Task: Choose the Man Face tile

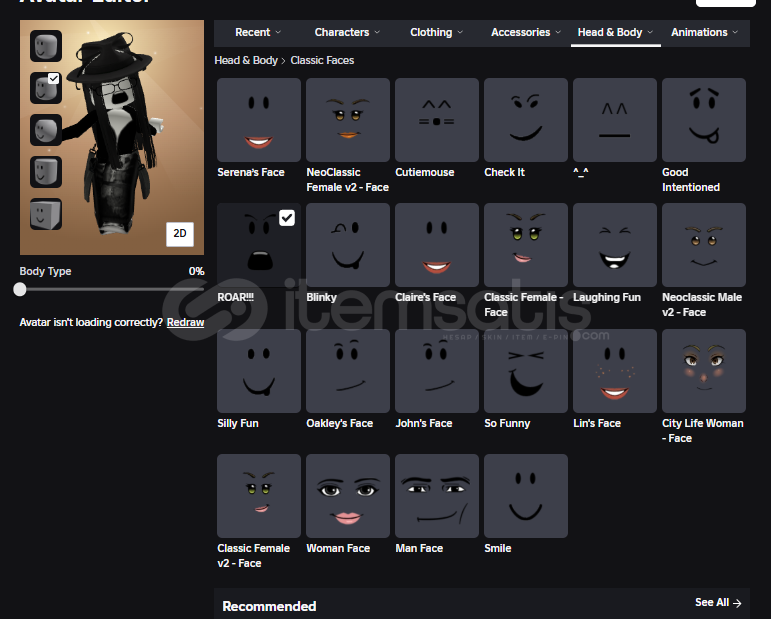Action: coord(437,496)
